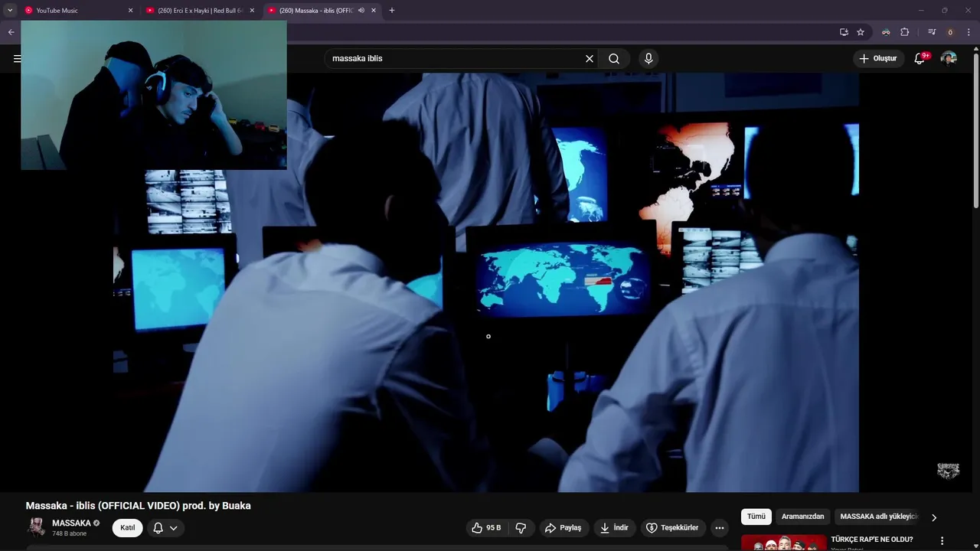The width and height of the screenshot is (980, 551).
Task: Open MASSAKA channel avatar
Action: click(x=36, y=527)
